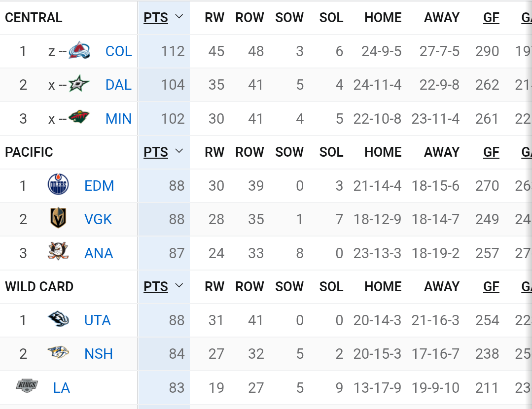Click the Utah team logo

pos(58,320)
